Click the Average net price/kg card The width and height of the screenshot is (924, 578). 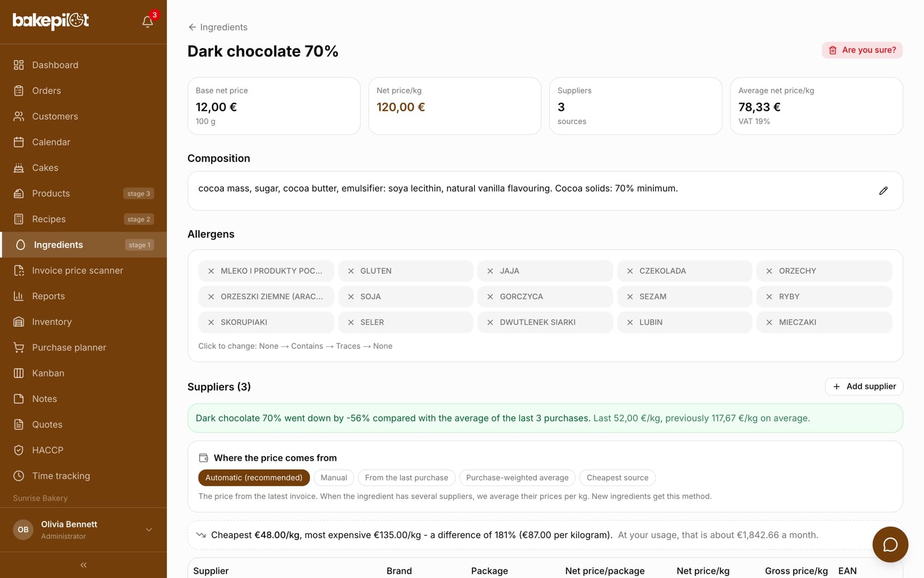tap(817, 106)
